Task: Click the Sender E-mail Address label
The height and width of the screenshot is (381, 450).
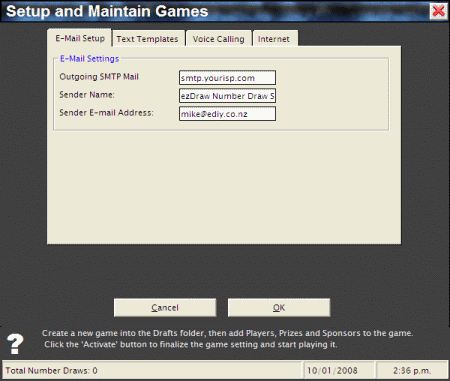Action: point(106,113)
